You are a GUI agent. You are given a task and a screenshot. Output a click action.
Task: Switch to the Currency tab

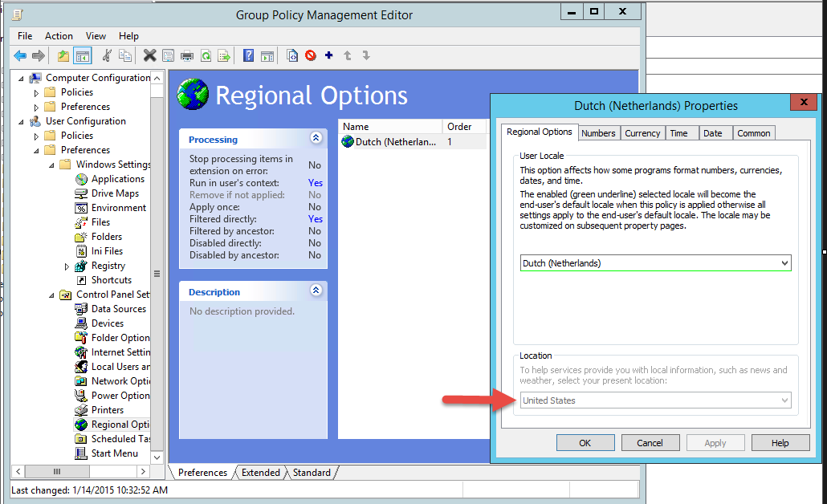coord(642,133)
